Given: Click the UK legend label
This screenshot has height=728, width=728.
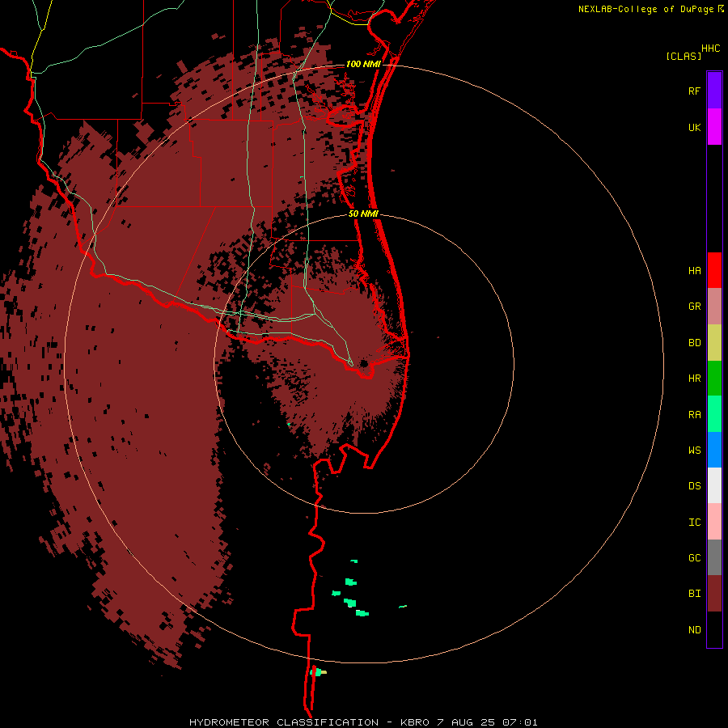Looking at the screenshot, I should (695, 128).
